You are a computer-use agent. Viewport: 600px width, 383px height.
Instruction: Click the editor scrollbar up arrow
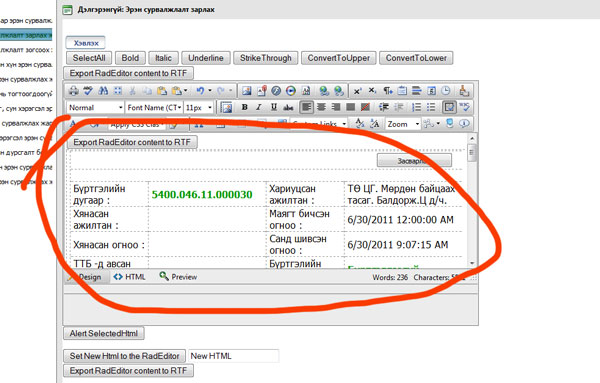click(x=472, y=139)
